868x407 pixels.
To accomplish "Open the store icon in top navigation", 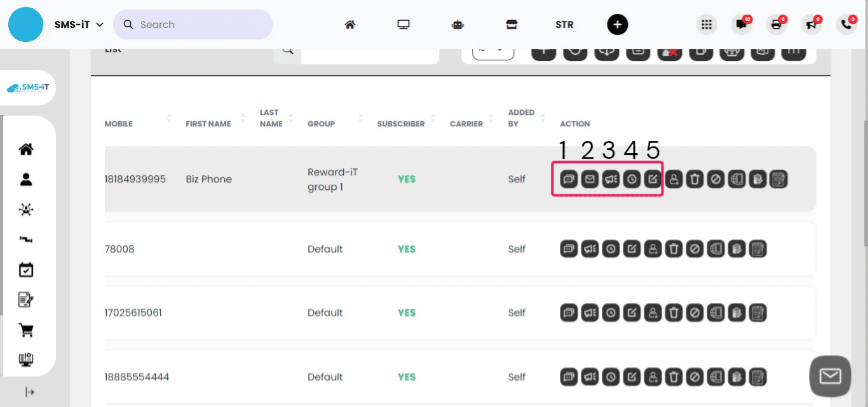I will pyautogui.click(x=511, y=25).
